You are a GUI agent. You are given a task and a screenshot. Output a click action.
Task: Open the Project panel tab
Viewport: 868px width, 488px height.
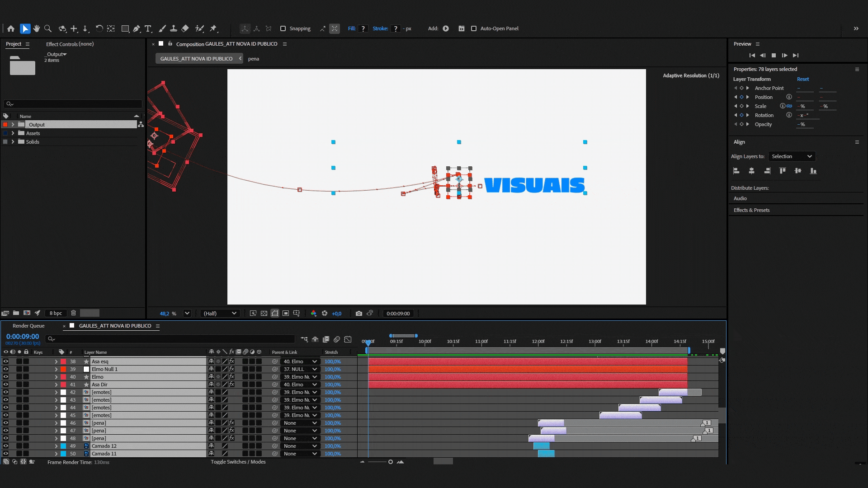[14, 44]
